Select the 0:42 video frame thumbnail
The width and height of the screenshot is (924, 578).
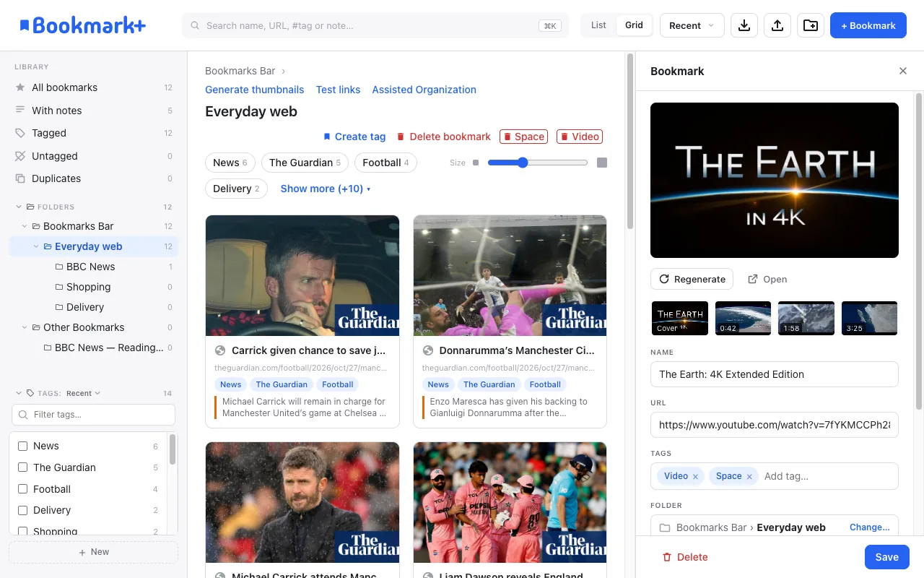click(x=744, y=318)
